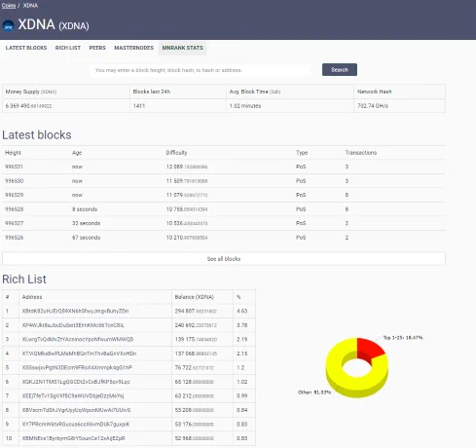Open rank 3 rich list address
Viewport: 476px width, 448px height.
pyautogui.click(x=78, y=339)
